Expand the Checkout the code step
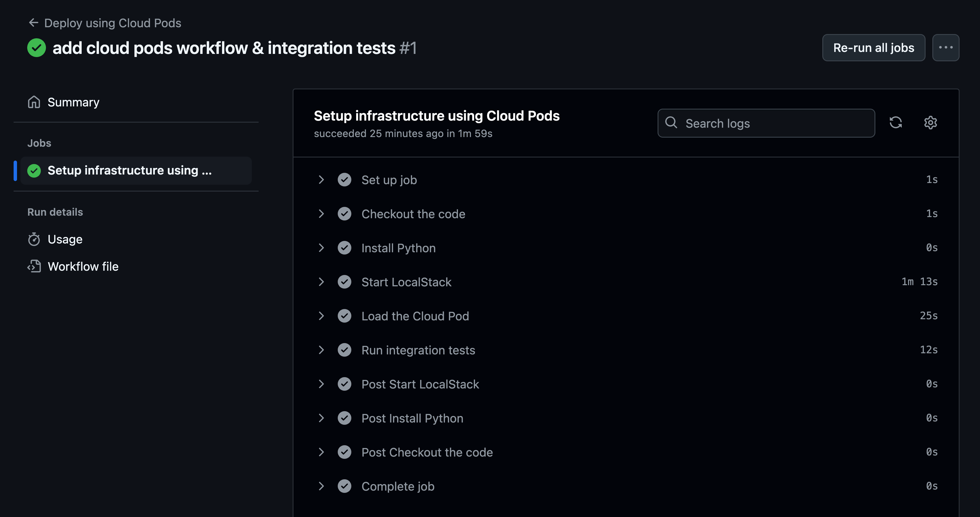The width and height of the screenshot is (980, 517). (x=322, y=214)
